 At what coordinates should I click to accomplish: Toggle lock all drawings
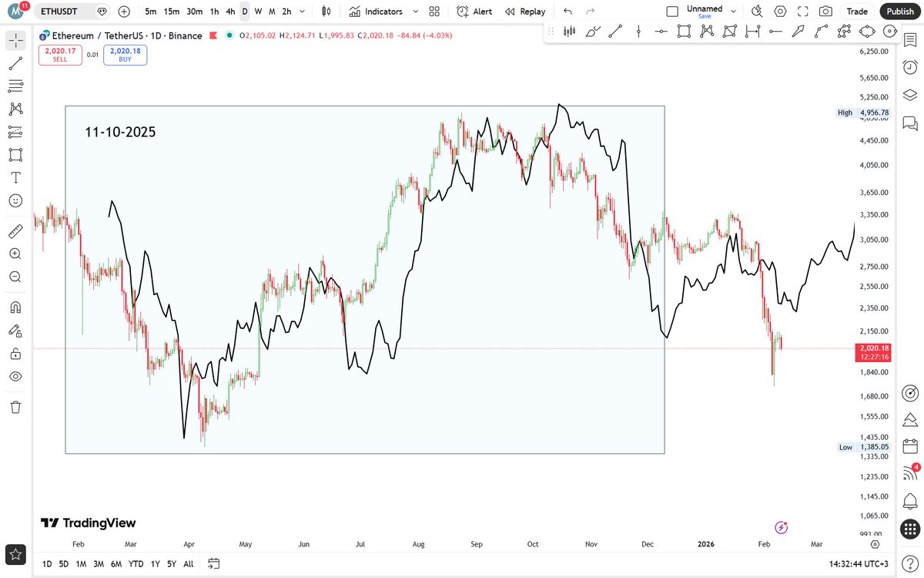point(15,354)
